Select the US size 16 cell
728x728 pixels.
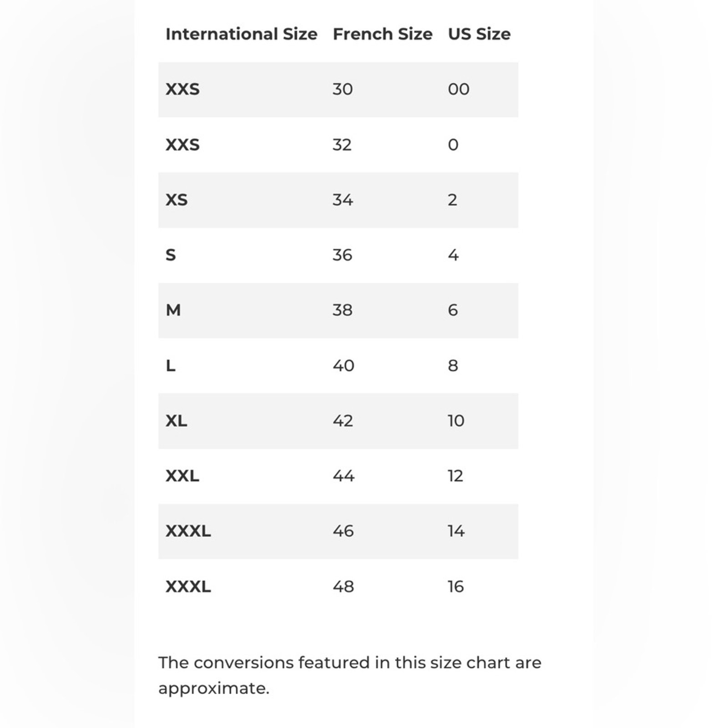[456, 586]
